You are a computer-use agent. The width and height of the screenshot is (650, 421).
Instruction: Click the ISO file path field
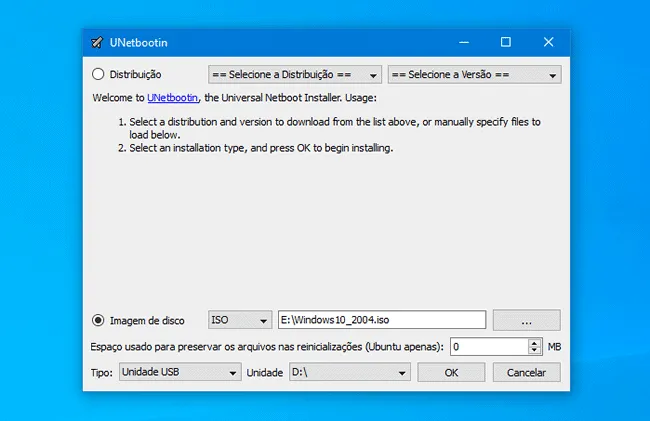[x=381, y=320]
